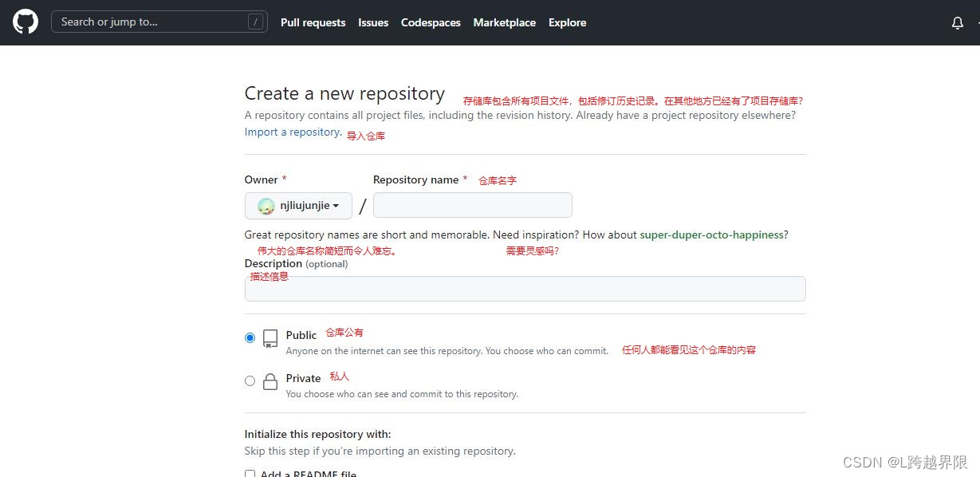The height and width of the screenshot is (477, 980).
Task: Open Explore in the header
Action: [567, 22]
